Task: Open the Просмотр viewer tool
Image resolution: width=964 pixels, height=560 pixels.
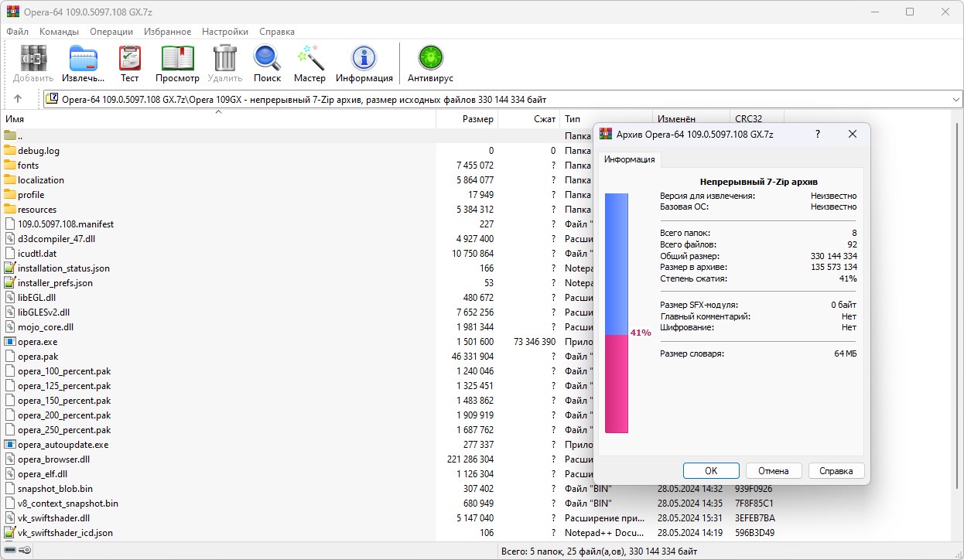Action: (x=177, y=59)
